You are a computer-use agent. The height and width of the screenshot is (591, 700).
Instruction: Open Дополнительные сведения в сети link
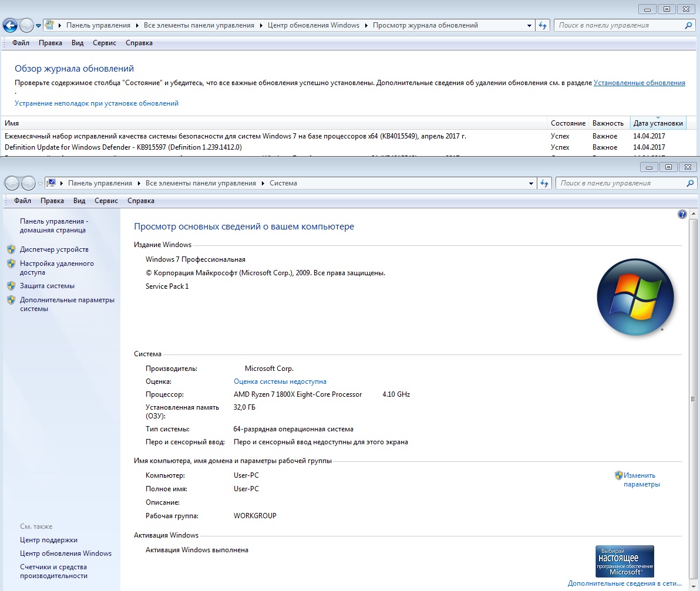click(625, 583)
